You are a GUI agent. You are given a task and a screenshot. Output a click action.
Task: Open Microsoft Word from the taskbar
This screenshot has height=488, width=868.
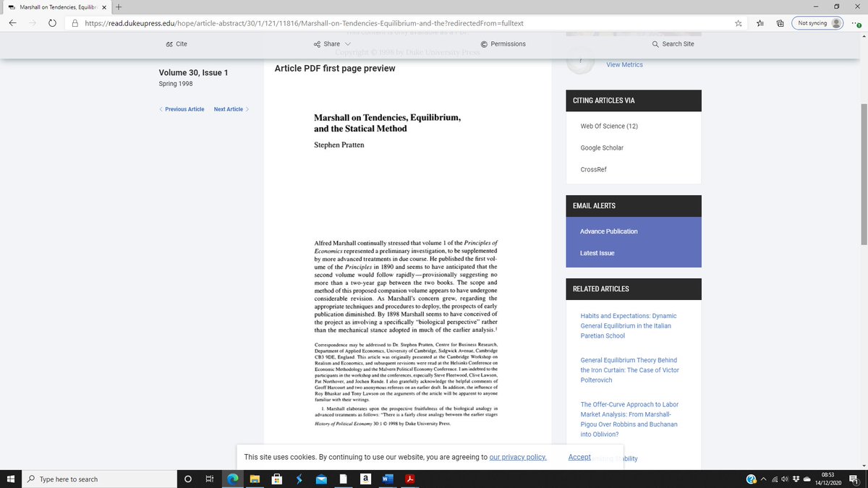coord(388,479)
